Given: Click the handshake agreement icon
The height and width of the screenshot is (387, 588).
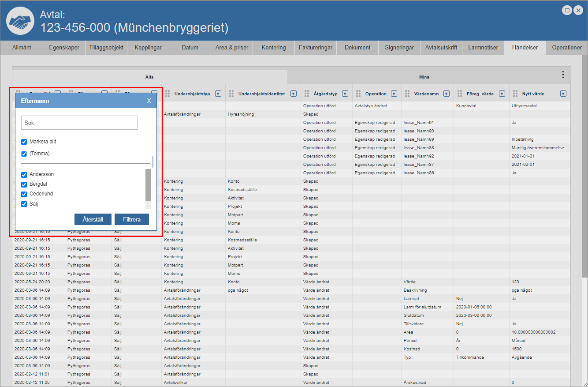Looking at the screenshot, I should [x=20, y=21].
